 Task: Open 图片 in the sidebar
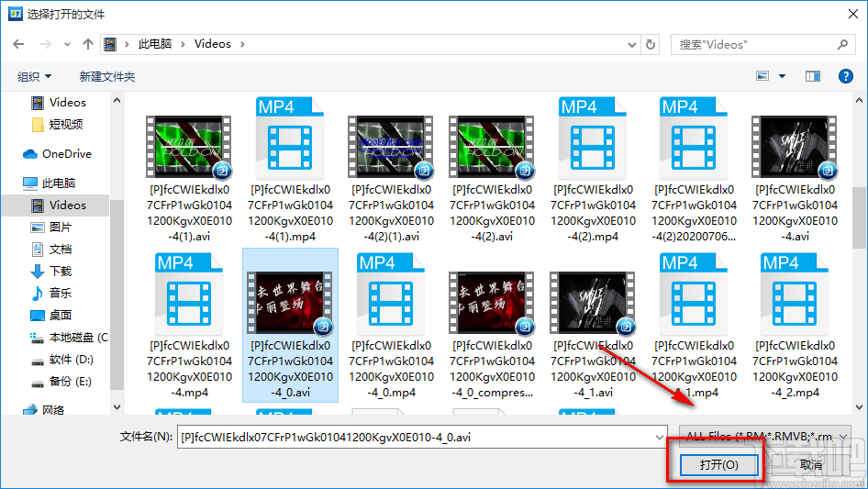51,227
